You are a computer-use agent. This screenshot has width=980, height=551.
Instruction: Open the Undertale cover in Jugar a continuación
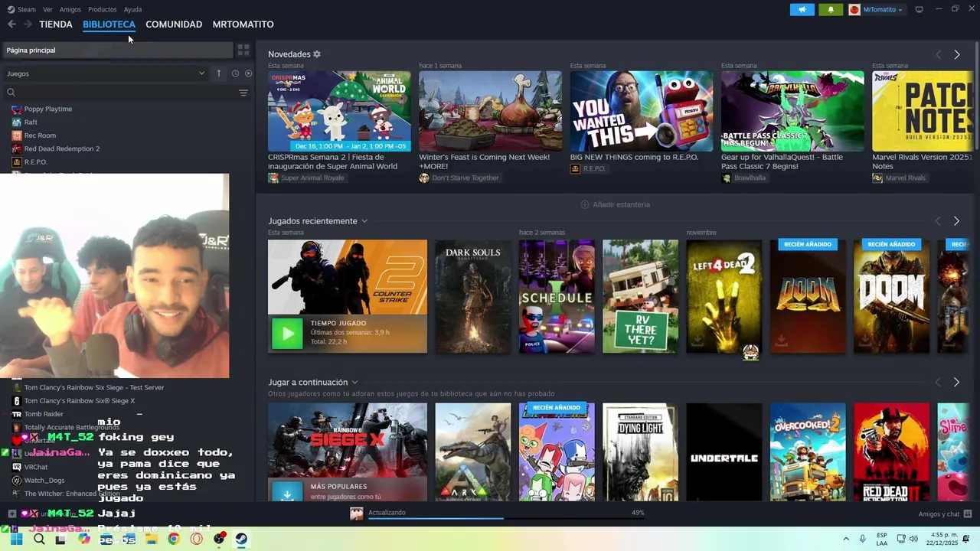coord(724,452)
